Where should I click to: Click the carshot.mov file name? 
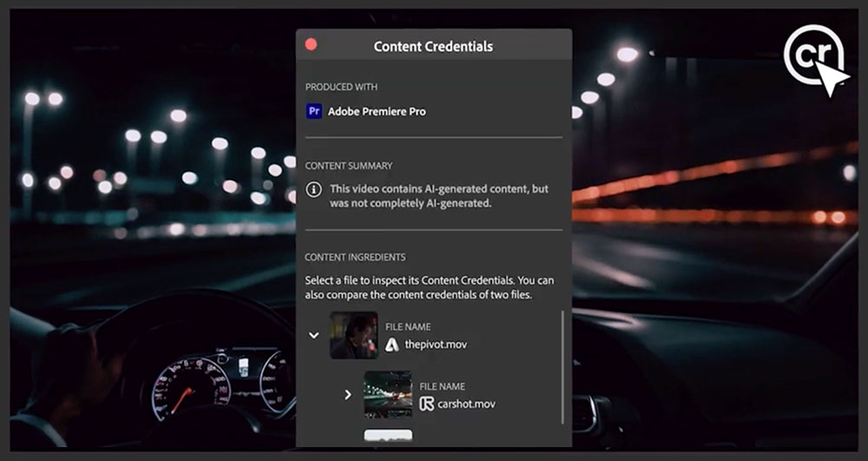tap(466, 404)
